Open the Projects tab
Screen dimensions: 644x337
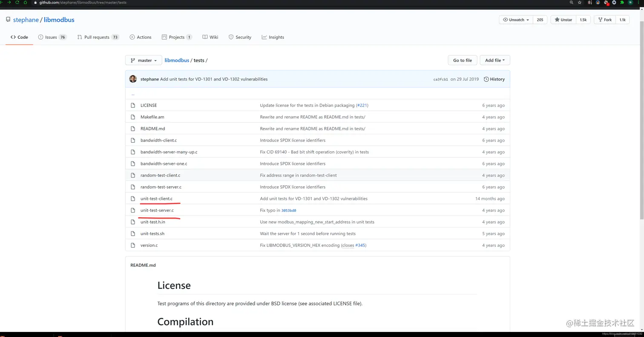177,37
